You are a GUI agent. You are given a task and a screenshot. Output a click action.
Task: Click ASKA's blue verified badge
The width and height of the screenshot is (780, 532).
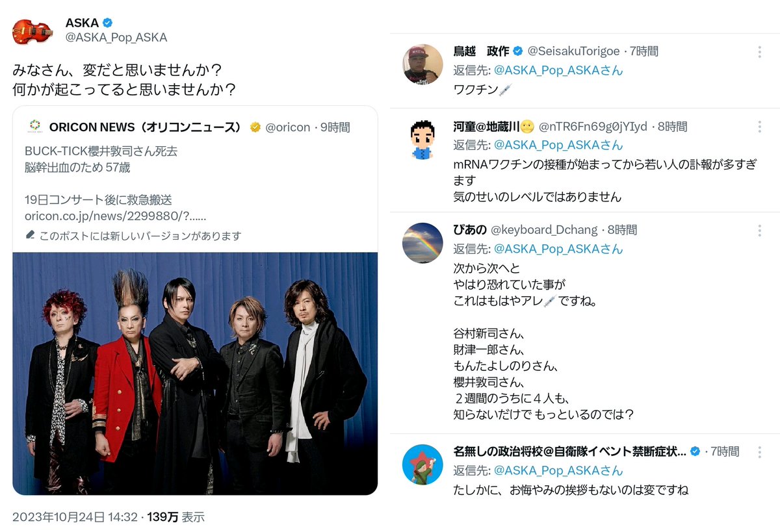click(108, 23)
